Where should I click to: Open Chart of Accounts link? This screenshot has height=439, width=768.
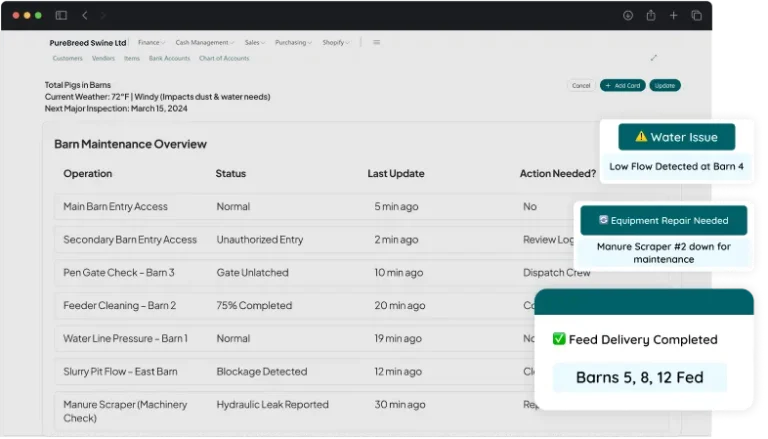(224, 58)
